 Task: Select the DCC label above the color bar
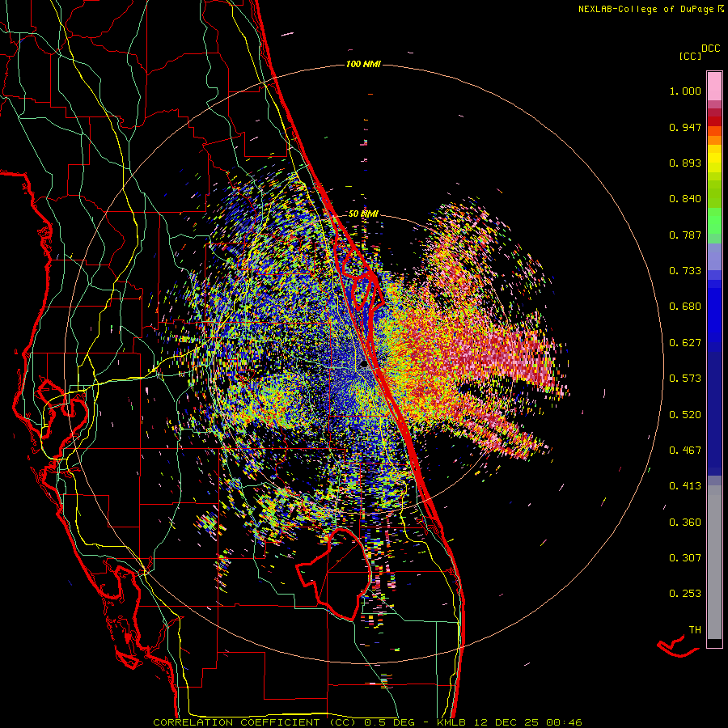(710, 49)
